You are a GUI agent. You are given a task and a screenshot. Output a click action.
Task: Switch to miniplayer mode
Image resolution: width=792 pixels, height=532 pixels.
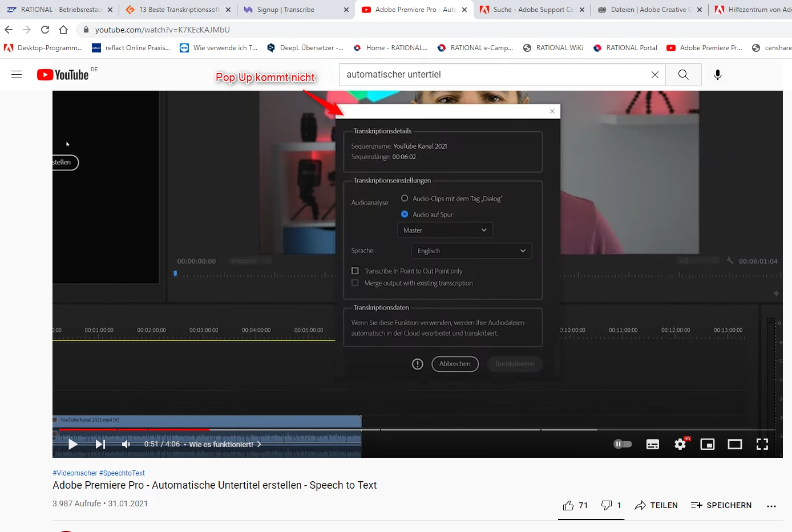(708, 444)
